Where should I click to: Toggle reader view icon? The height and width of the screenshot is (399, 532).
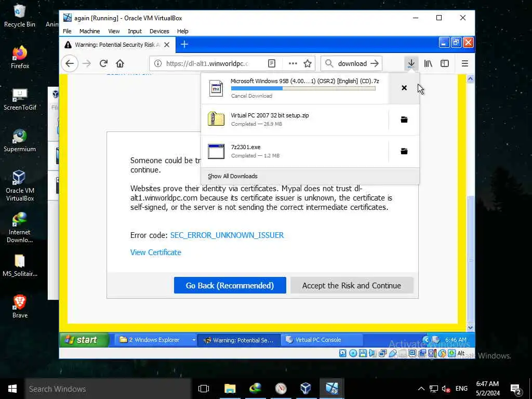click(271, 63)
